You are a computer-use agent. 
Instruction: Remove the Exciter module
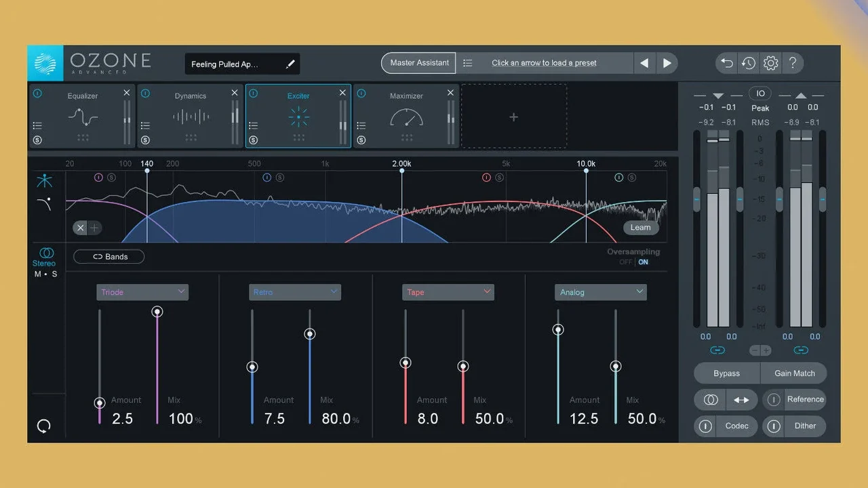[342, 93]
